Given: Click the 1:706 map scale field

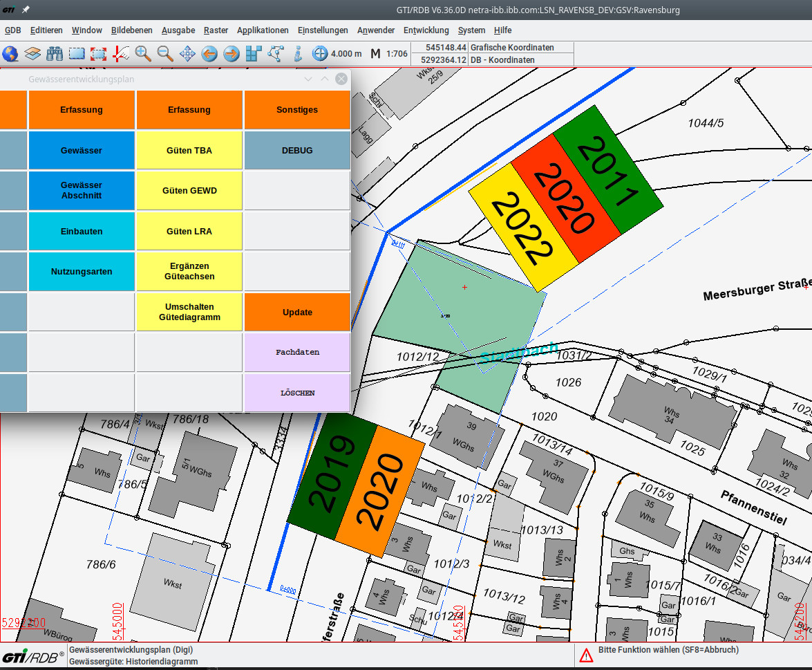Looking at the screenshot, I should coord(397,53).
